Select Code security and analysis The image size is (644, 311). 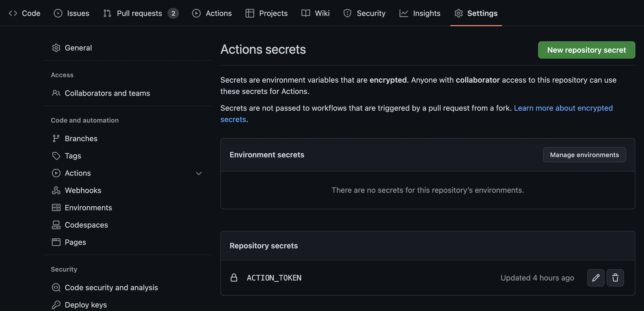coord(111,288)
